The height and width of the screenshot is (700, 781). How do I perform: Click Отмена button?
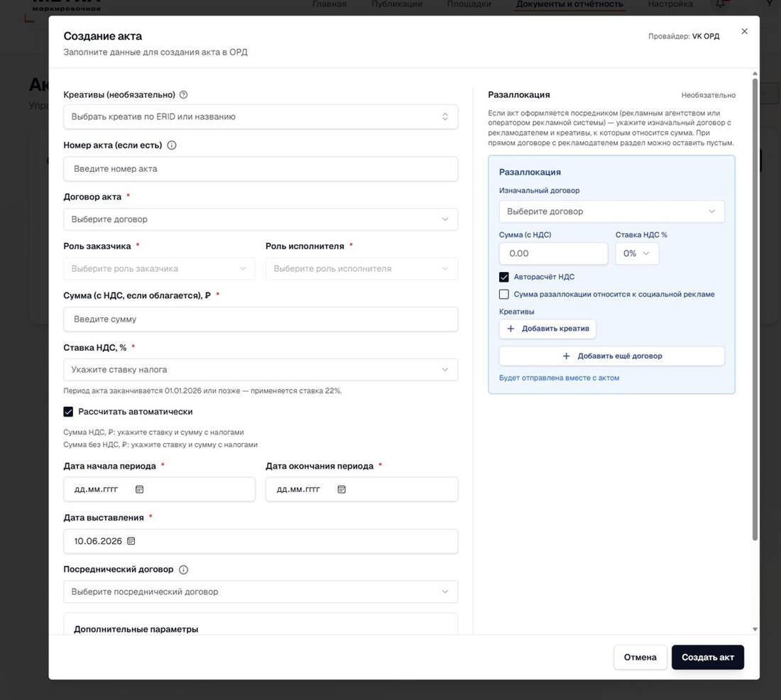point(640,657)
